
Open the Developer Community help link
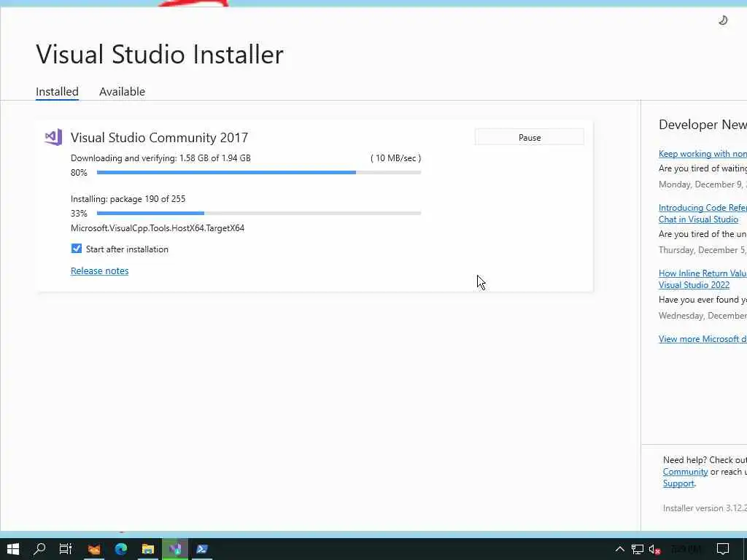685,472
